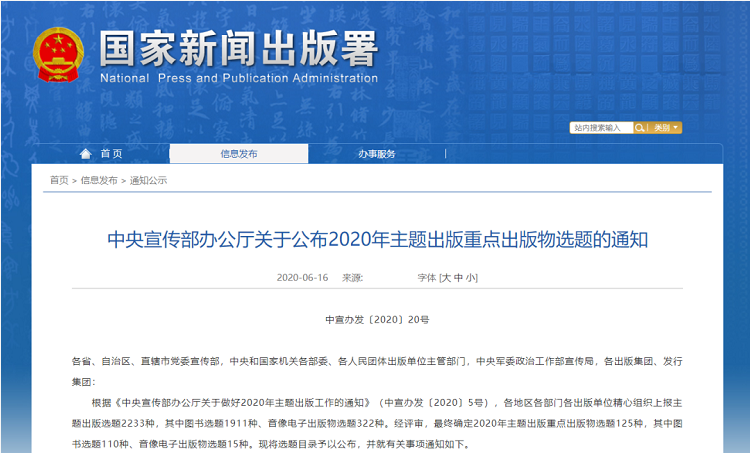Click the article title heading
This screenshot has width=750, height=453.
tap(377, 240)
